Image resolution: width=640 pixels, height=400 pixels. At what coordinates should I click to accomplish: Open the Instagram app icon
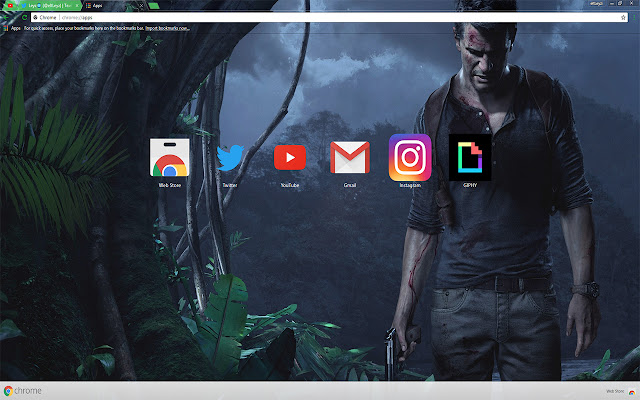410,157
